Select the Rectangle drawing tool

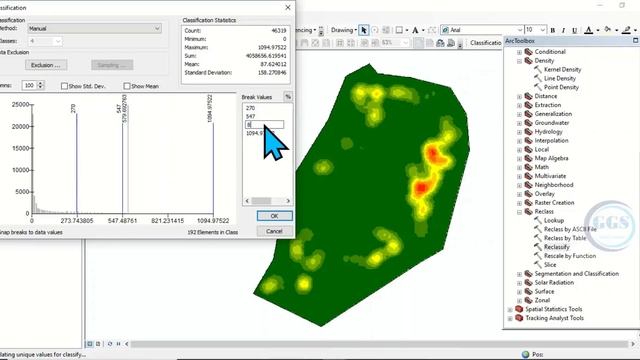tap(399, 30)
